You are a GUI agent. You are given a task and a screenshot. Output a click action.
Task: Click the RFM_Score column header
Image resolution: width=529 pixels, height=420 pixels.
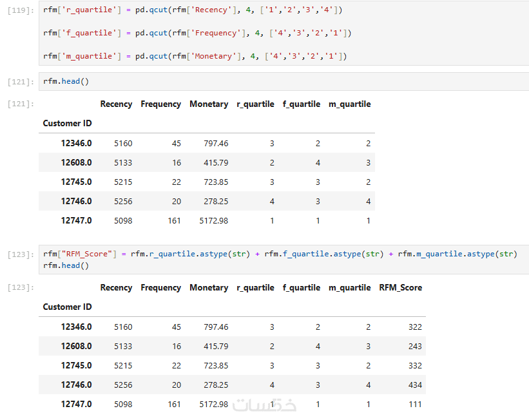400,287
